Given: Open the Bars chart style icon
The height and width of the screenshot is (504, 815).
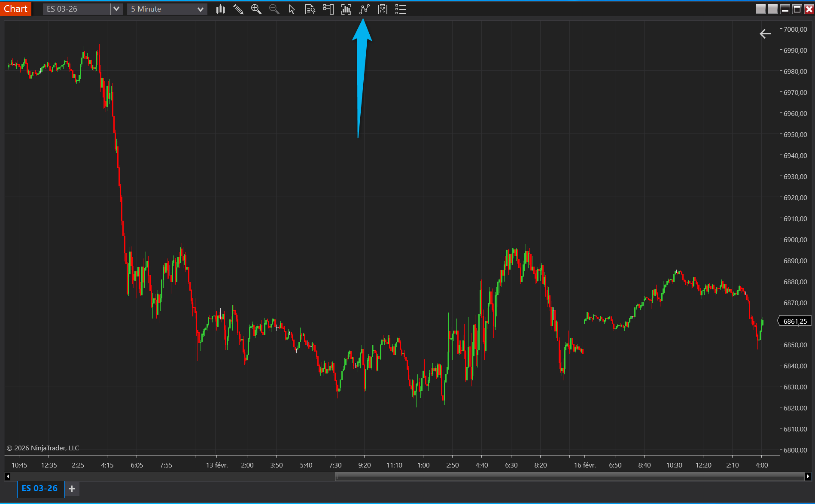Looking at the screenshot, I should point(220,9).
